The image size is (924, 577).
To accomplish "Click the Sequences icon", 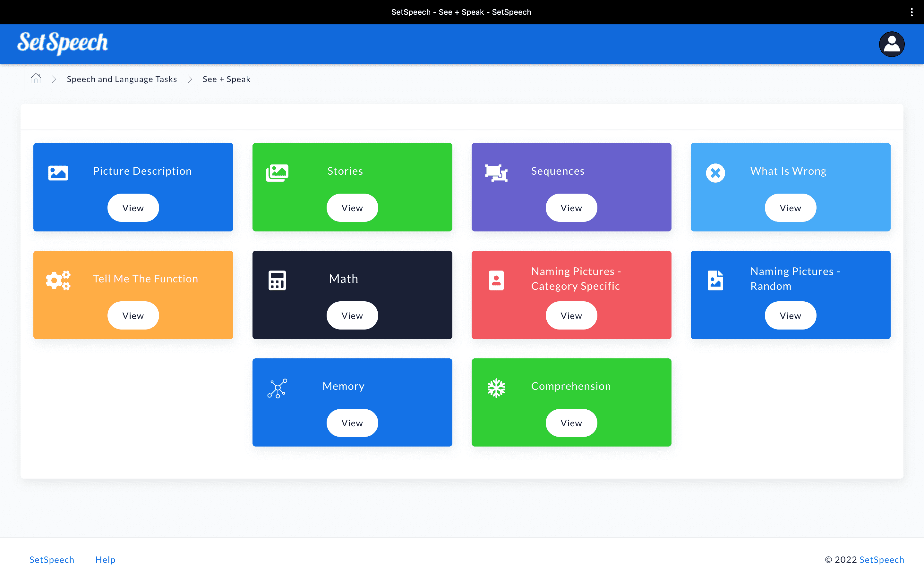I will click(x=496, y=173).
